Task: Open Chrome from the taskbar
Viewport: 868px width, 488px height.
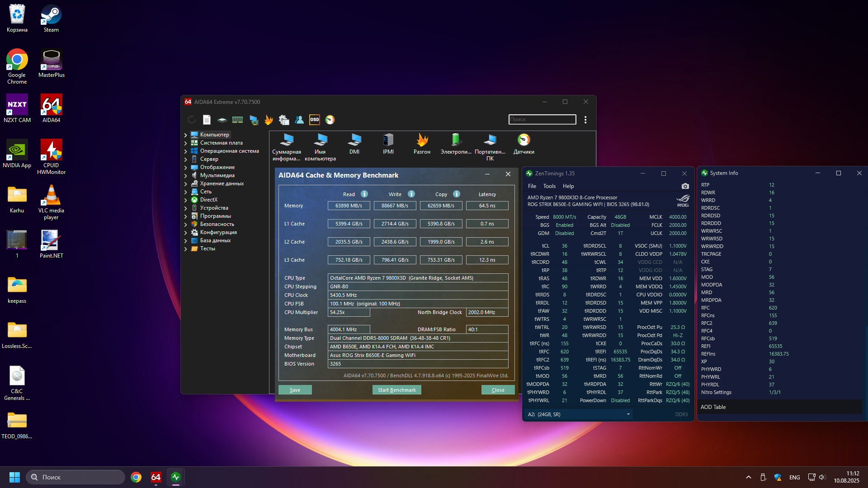Action: coord(136,477)
